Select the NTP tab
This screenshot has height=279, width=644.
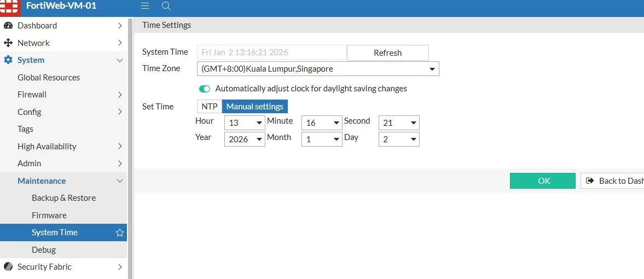click(210, 107)
